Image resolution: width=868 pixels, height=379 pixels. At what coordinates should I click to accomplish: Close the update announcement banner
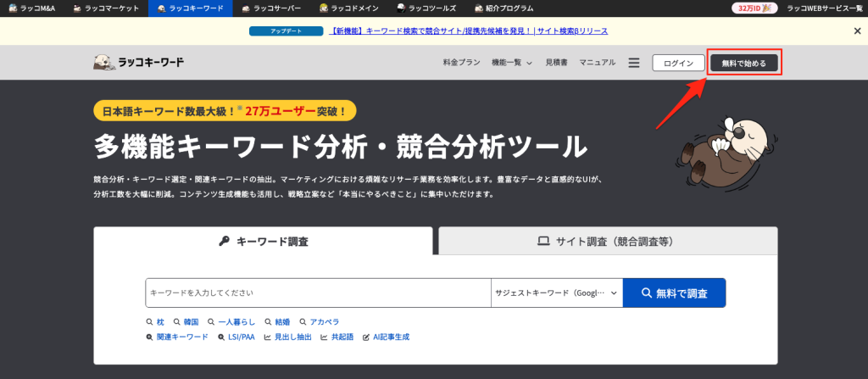857,31
